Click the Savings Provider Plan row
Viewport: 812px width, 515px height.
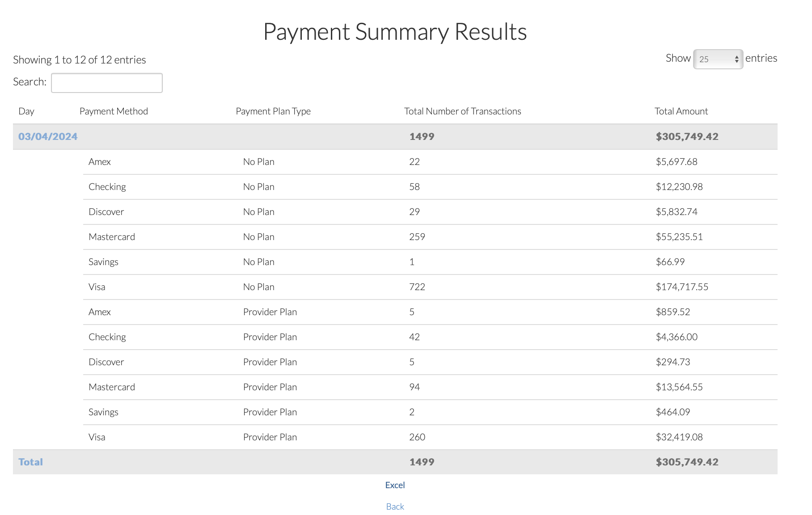103,412
